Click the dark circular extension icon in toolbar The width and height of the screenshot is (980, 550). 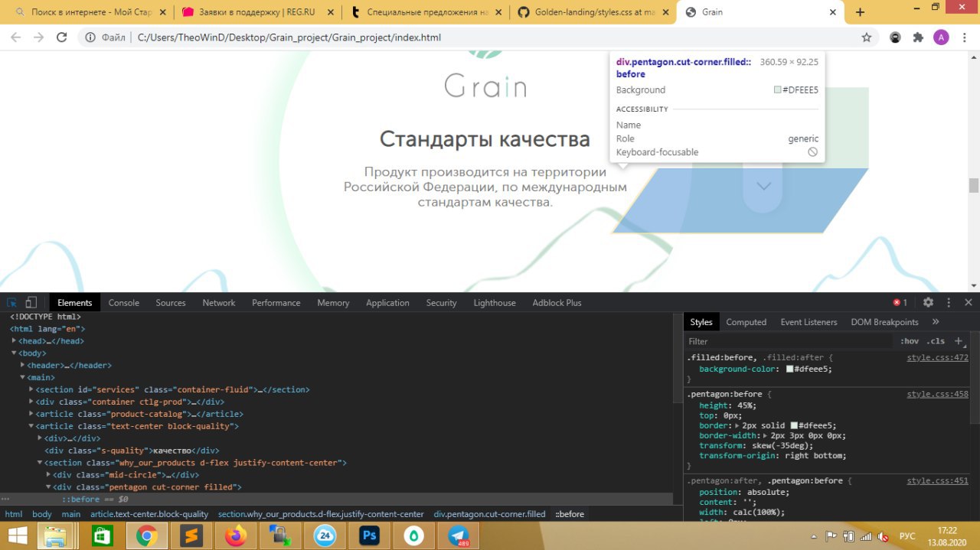click(895, 37)
